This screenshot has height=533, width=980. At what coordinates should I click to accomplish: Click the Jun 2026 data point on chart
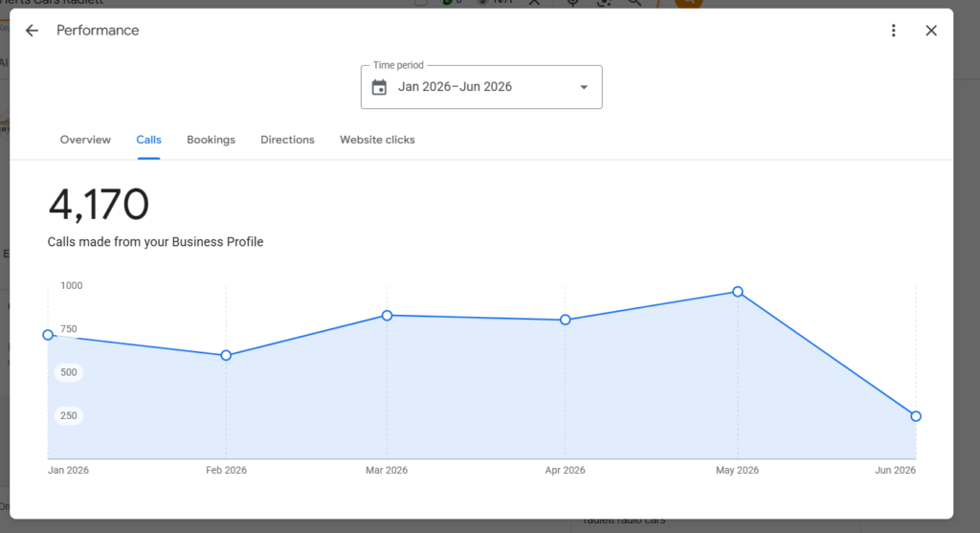tap(916, 416)
